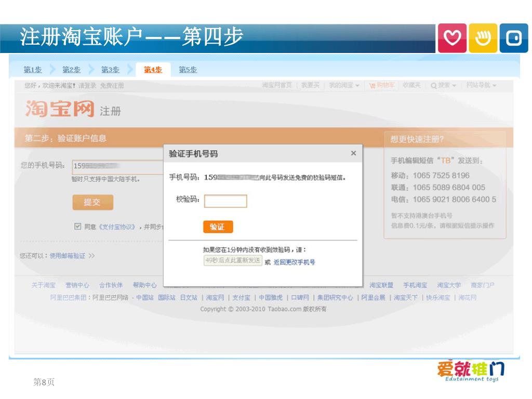Click the 淘宝联盟 footer link
The width and height of the screenshot is (532, 399).
381,285
